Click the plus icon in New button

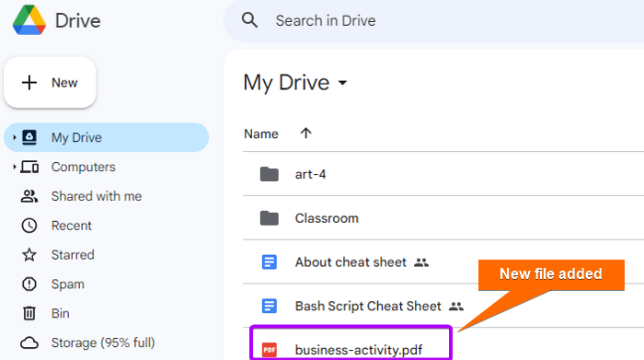(x=29, y=83)
